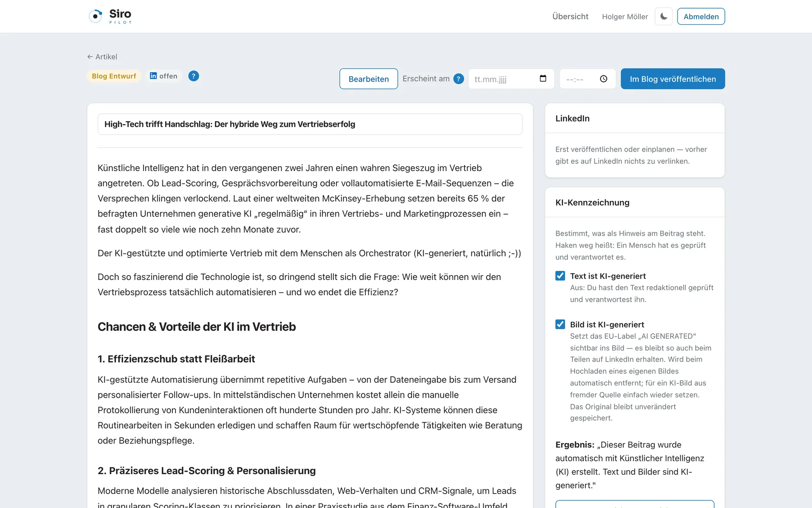Click the Blog Entwurf status badge

point(114,76)
